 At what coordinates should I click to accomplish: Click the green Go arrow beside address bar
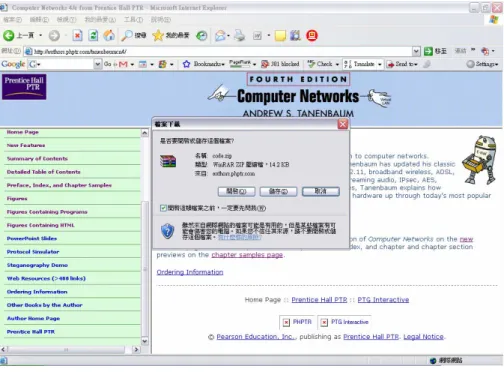click(428, 51)
